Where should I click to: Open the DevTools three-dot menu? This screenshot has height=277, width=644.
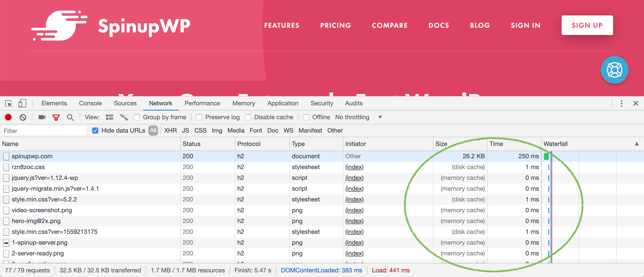(x=621, y=104)
